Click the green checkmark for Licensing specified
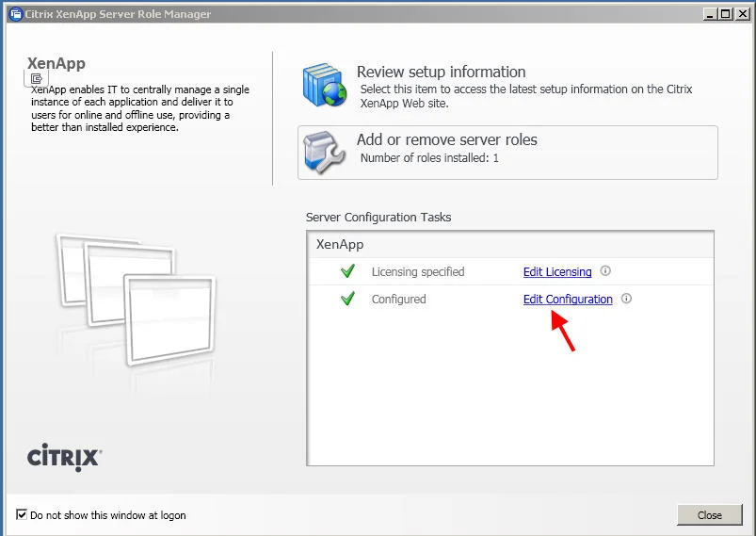This screenshot has width=756, height=536. [347, 270]
